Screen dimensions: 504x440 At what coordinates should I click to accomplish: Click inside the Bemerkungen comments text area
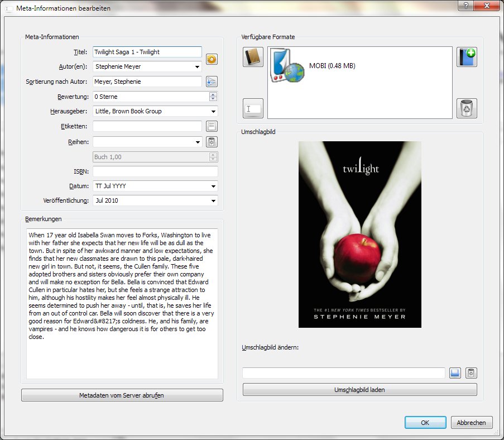[x=122, y=304]
